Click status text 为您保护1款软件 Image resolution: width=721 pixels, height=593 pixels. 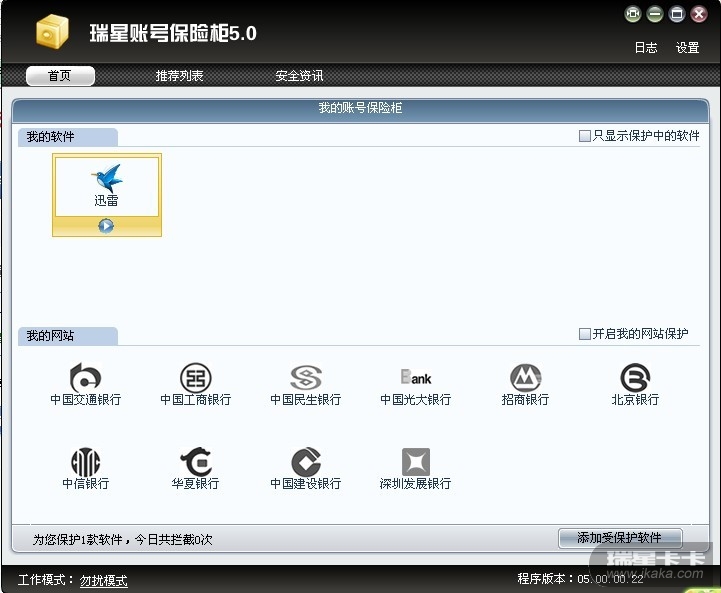click(77, 540)
